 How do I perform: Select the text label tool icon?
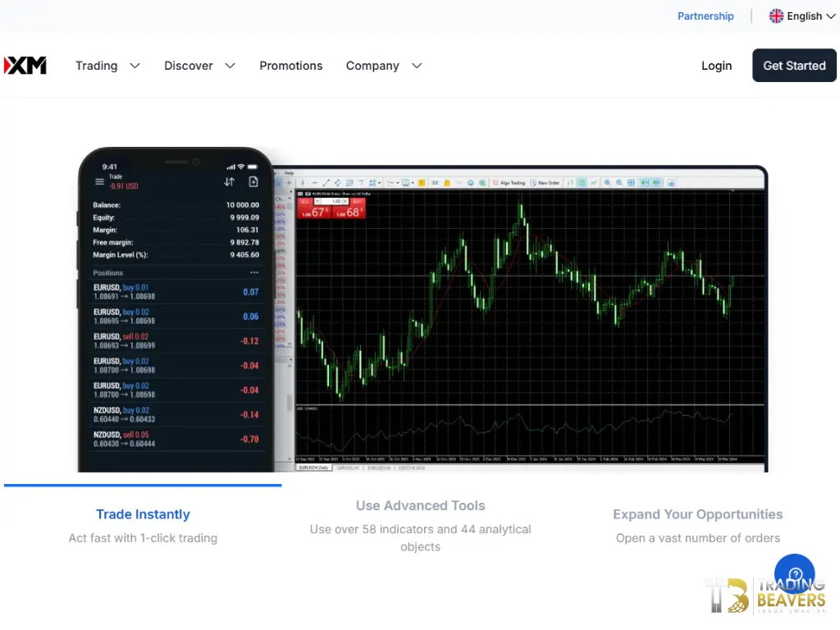362,183
